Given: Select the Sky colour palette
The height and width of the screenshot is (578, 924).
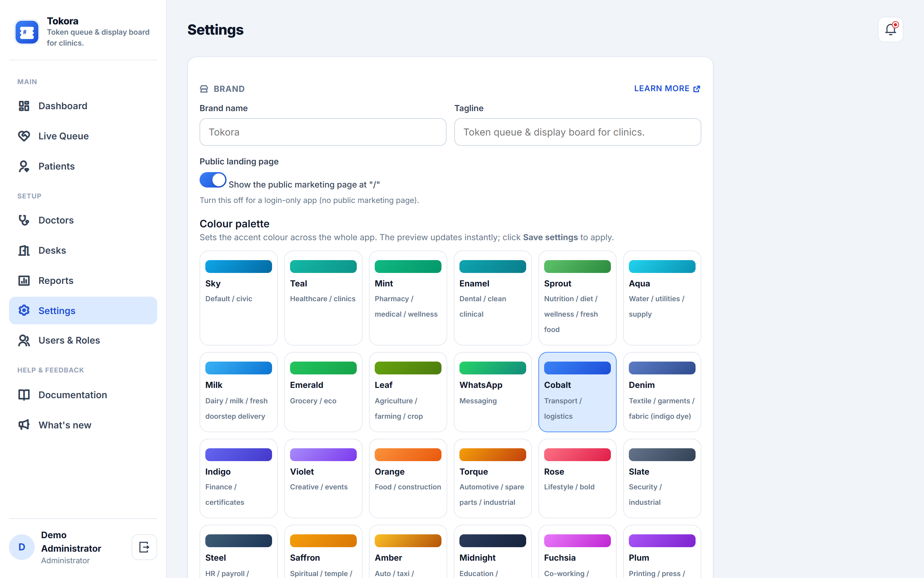Looking at the screenshot, I should (239, 298).
